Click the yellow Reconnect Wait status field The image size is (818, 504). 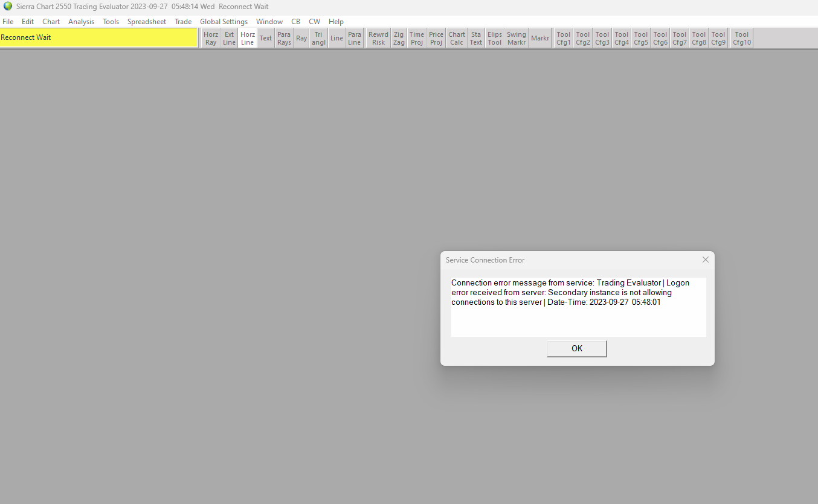[98, 37]
